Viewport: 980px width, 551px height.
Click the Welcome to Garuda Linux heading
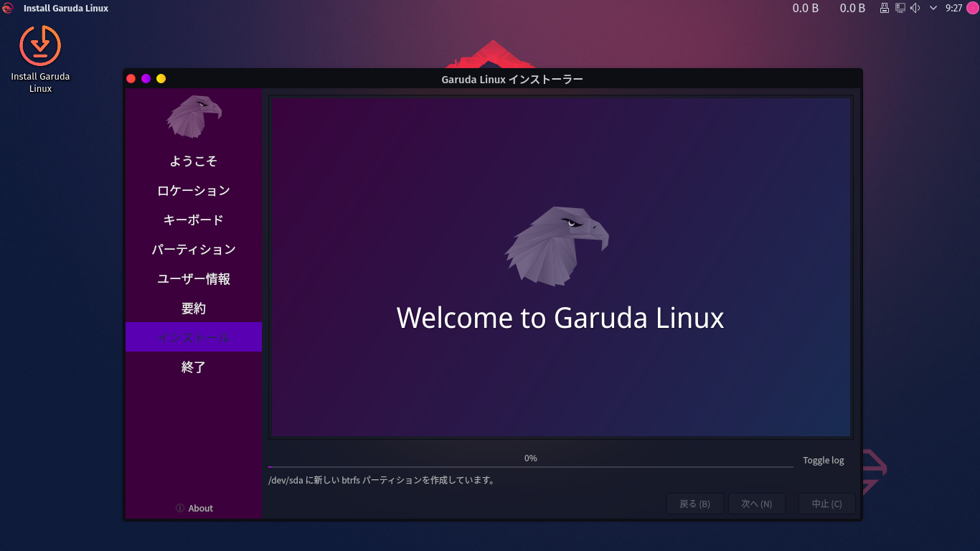pos(560,318)
